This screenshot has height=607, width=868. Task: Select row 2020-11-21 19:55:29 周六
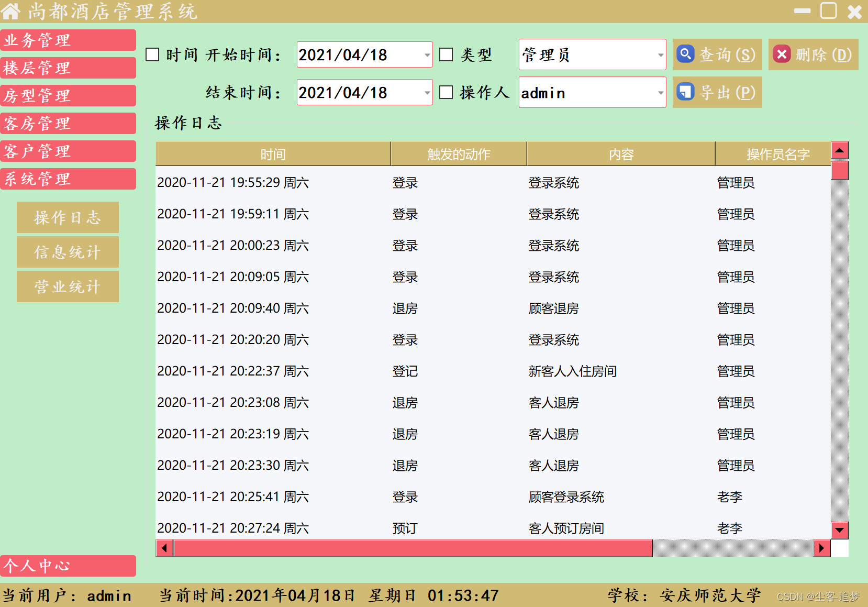coord(493,182)
